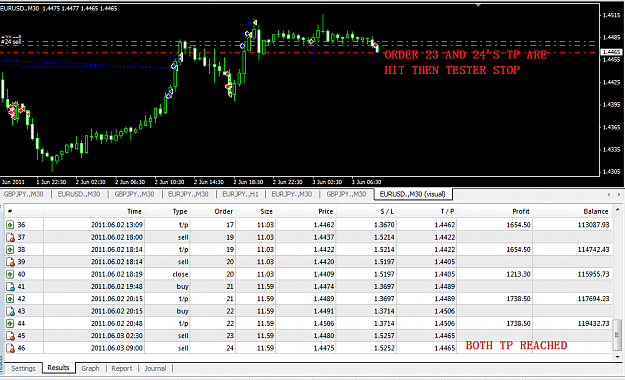Click the results scrollbar down arrow
This screenshot has width=625, height=380.
618,357
